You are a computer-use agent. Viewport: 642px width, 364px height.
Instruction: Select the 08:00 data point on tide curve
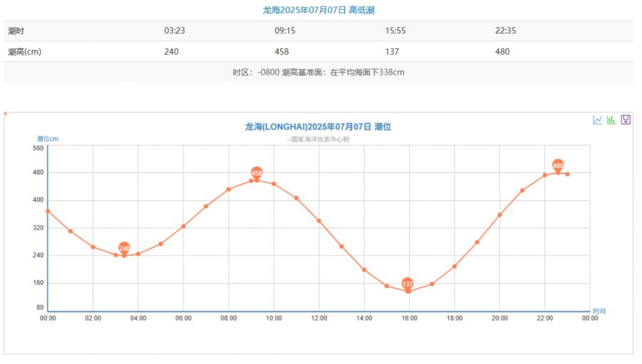pyautogui.click(x=228, y=189)
